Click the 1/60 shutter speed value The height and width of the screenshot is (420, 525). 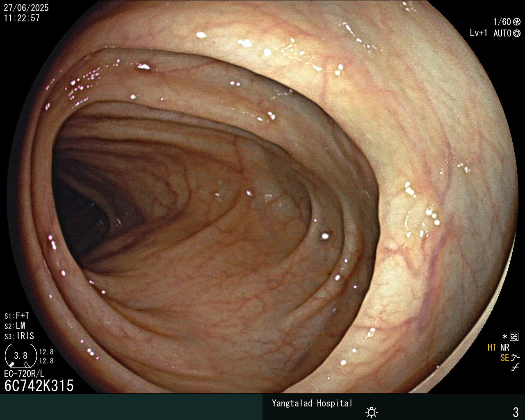pos(502,22)
